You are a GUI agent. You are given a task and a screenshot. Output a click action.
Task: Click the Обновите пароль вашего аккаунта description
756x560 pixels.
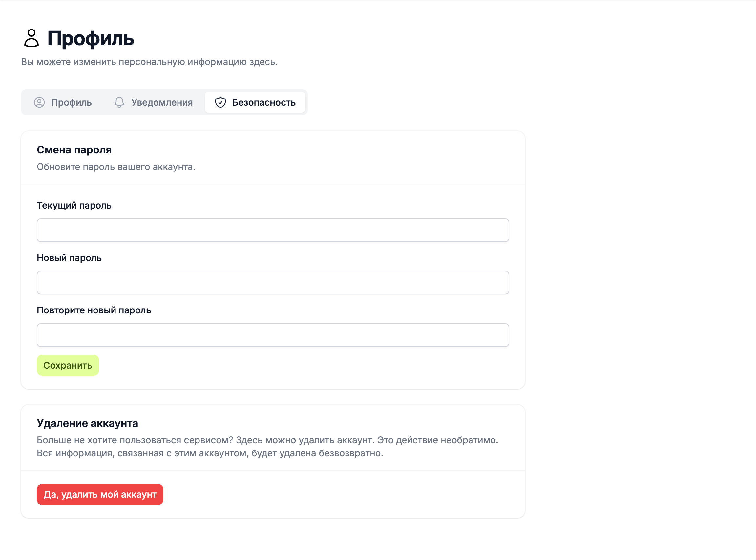click(116, 167)
